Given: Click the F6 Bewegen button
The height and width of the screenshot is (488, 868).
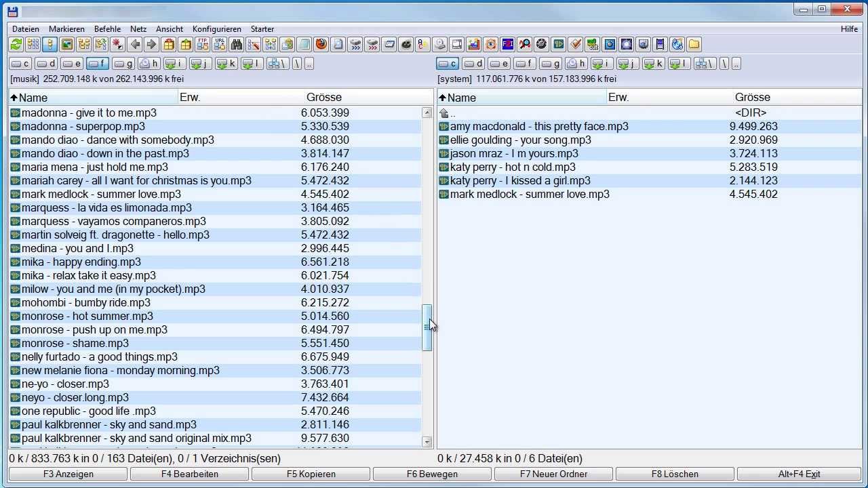Looking at the screenshot, I should [x=433, y=474].
